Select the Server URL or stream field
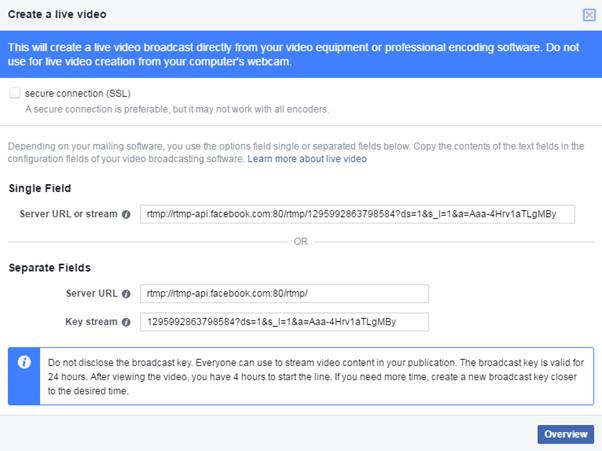 (x=357, y=214)
